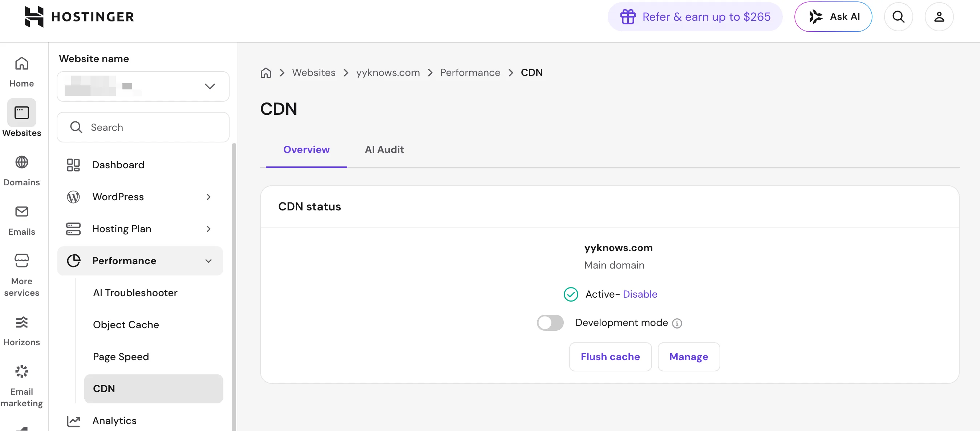Open the Website name dropdown
This screenshot has height=431, width=980.
(143, 86)
